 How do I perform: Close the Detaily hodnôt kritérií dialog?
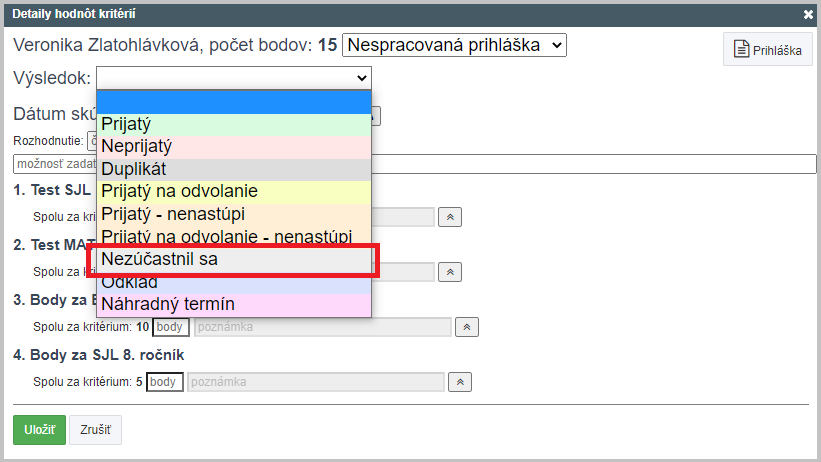[808, 15]
